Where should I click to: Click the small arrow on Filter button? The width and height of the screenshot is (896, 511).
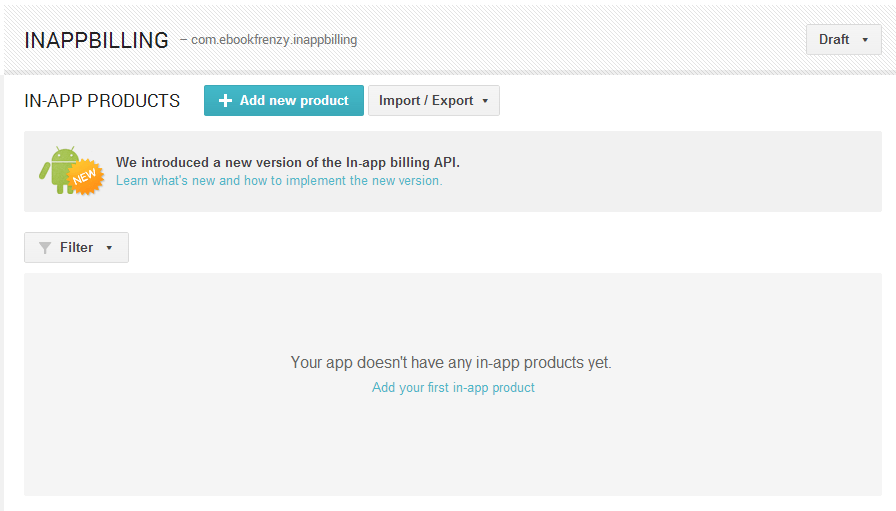109,248
